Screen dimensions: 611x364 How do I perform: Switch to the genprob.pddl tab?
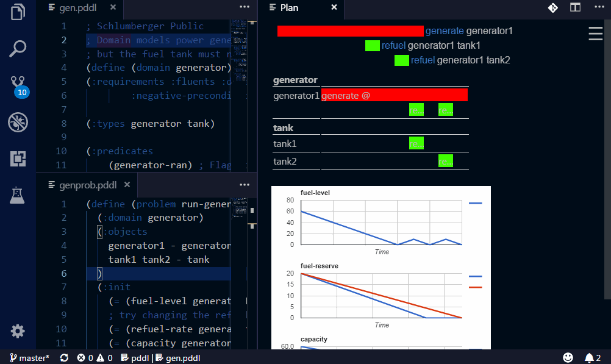(88, 185)
